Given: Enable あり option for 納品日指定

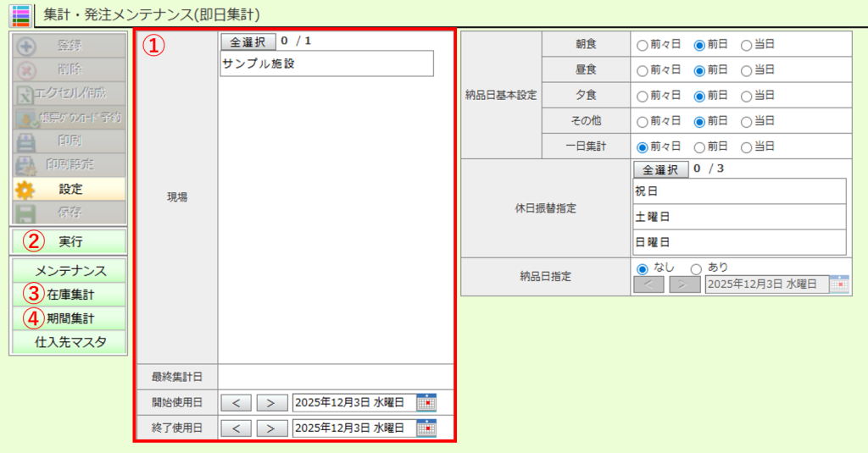Looking at the screenshot, I should (696, 268).
